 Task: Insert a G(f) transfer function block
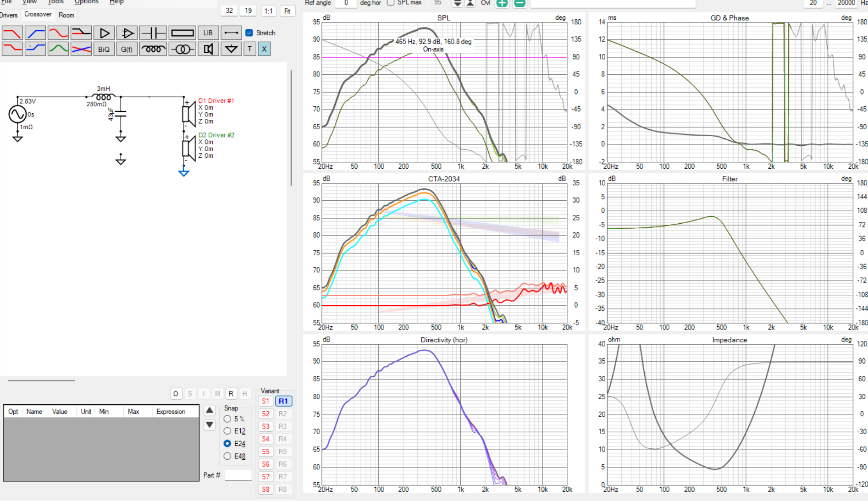[x=127, y=49]
